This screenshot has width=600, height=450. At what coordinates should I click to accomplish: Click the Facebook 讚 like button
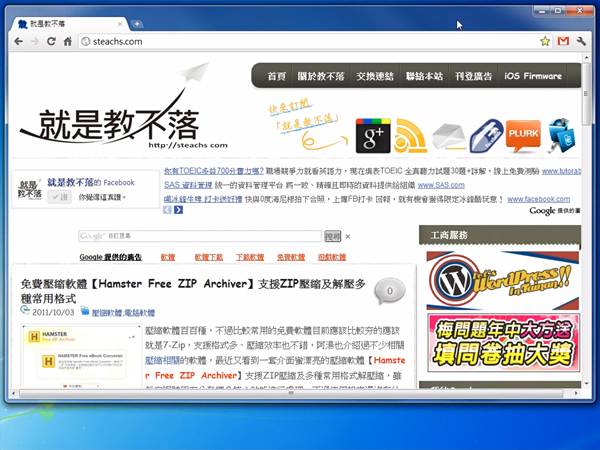(x=60, y=197)
